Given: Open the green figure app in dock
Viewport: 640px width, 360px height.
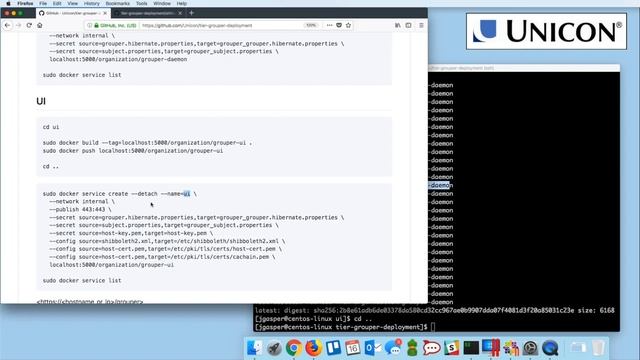Looking at the screenshot, I should (412, 348).
